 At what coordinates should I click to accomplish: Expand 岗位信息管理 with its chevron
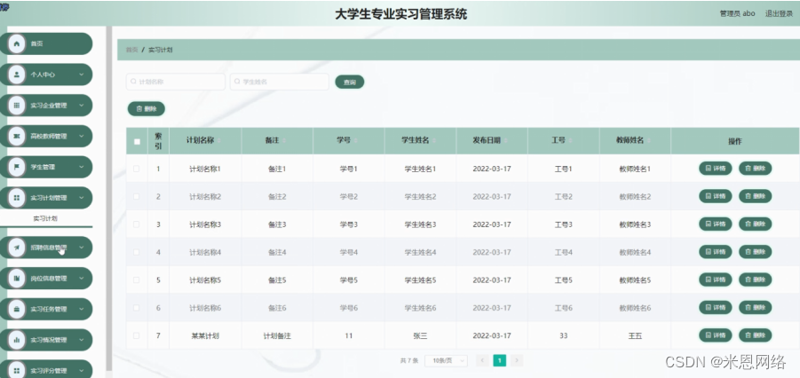point(81,279)
